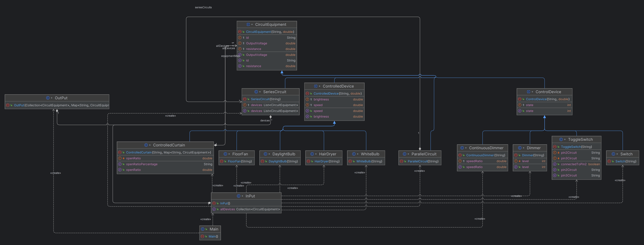Viewport: 644px width, 245px height.
Task: Click the property icon beside connectedToPin2
Action: (x=555, y=164)
